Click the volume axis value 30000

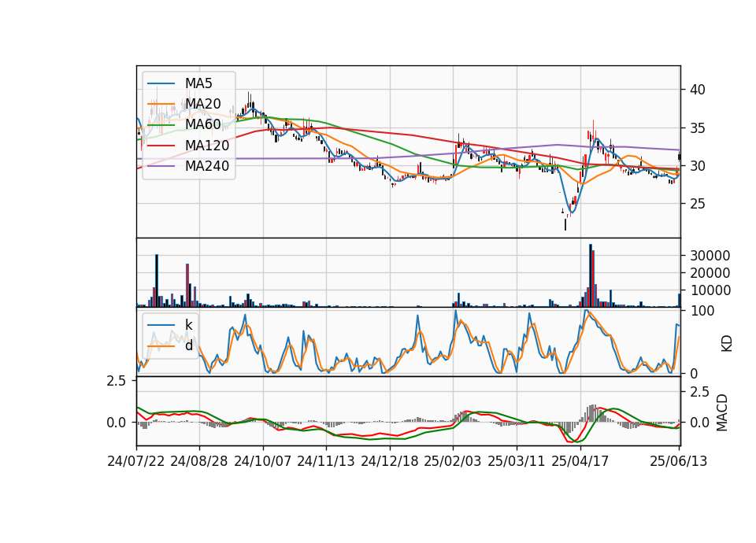coord(710,256)
